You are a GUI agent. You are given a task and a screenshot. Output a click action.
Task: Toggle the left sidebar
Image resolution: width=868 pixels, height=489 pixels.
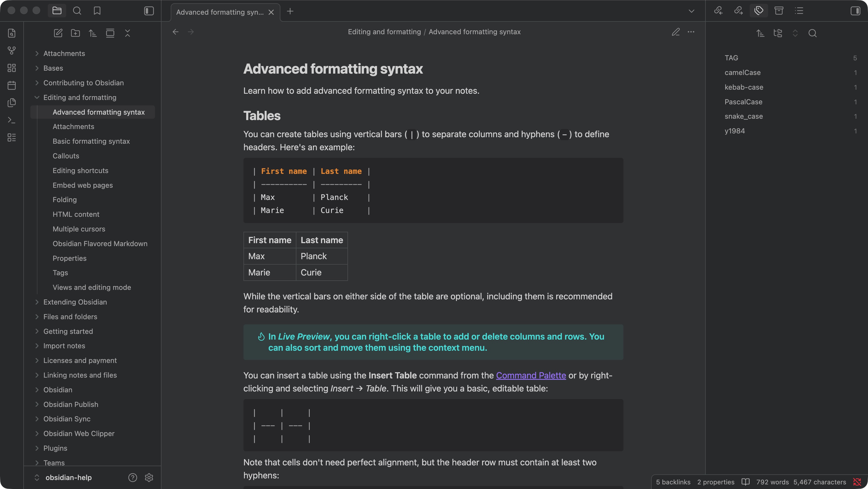click(149, 11)
